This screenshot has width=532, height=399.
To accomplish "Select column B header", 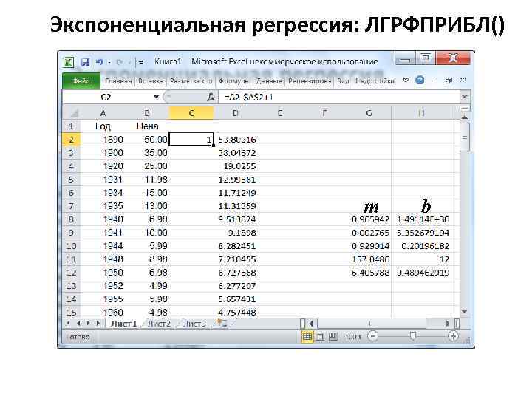I will [x=147, y=113].
